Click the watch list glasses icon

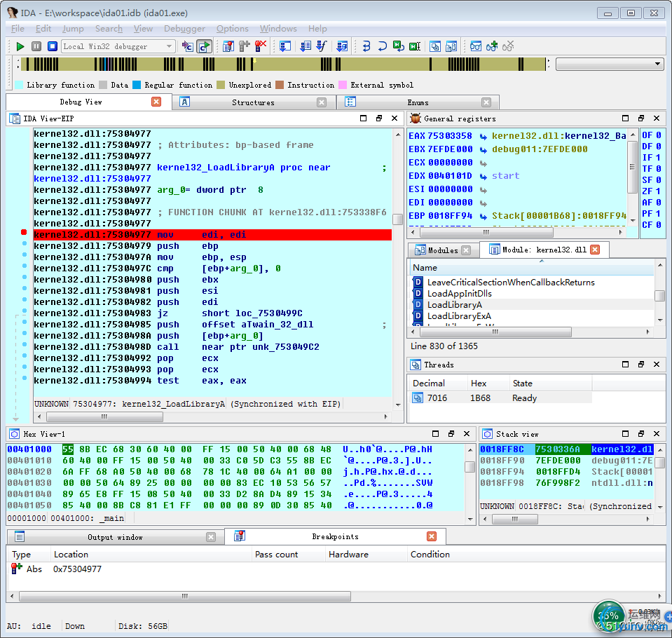tap(476, 46)
